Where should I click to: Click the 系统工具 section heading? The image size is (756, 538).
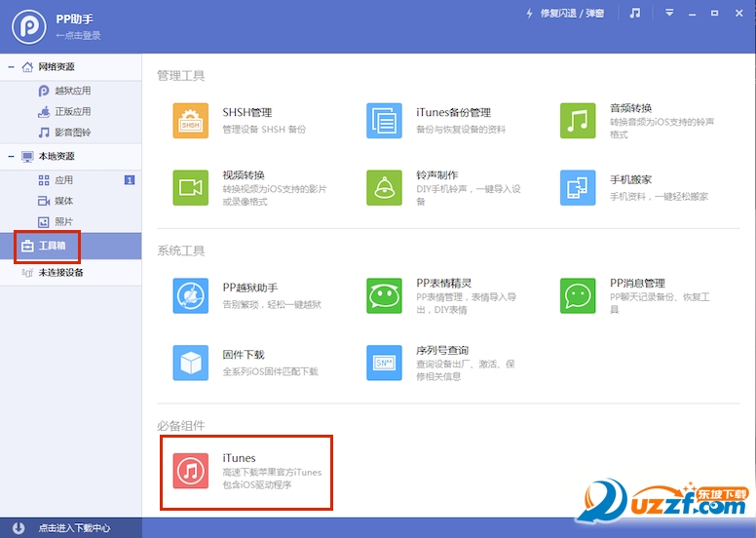pos(181,250)
